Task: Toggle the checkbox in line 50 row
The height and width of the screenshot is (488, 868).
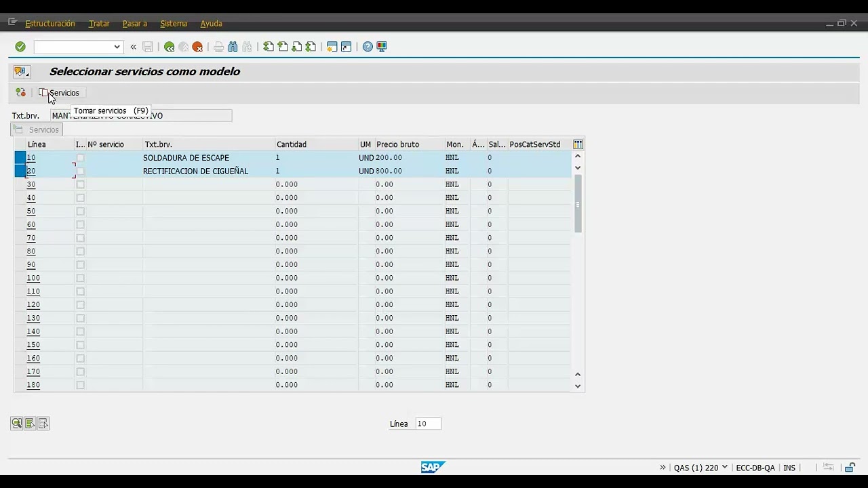Action: click(x=80, y=211)
